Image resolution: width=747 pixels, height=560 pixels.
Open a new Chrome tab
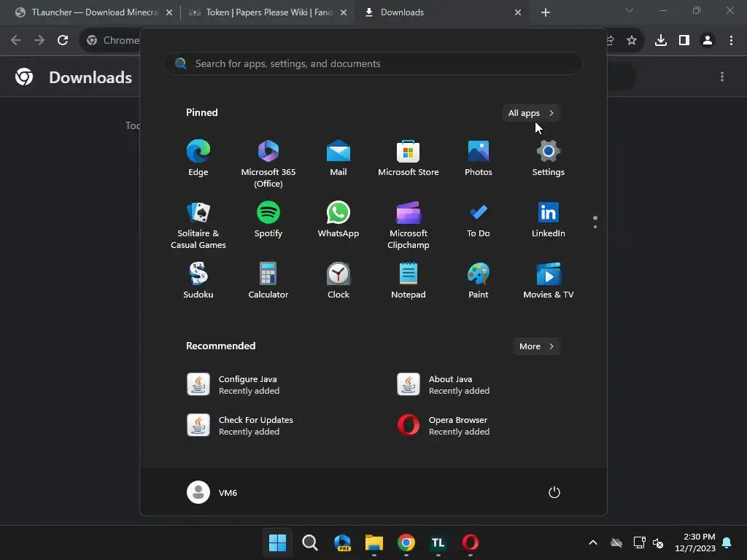pos(546,13)
